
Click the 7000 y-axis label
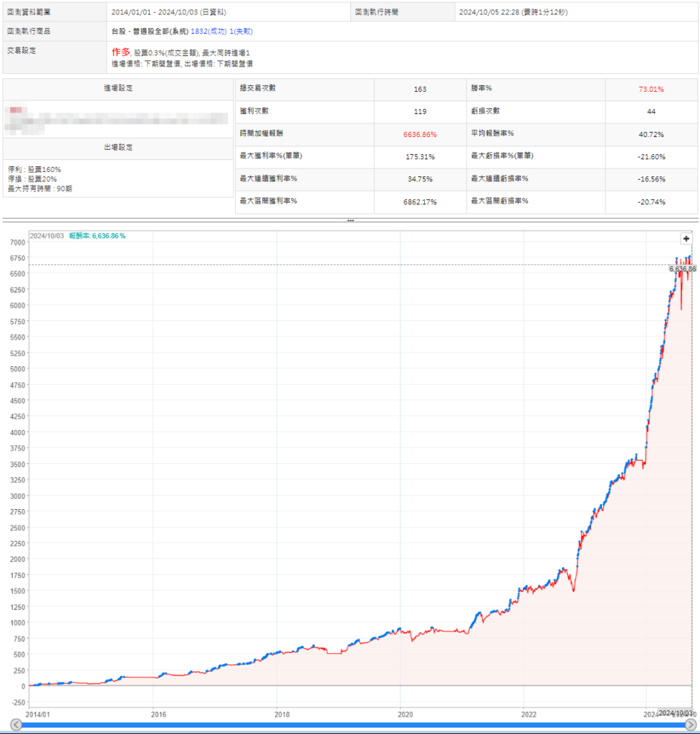(18, 242)
